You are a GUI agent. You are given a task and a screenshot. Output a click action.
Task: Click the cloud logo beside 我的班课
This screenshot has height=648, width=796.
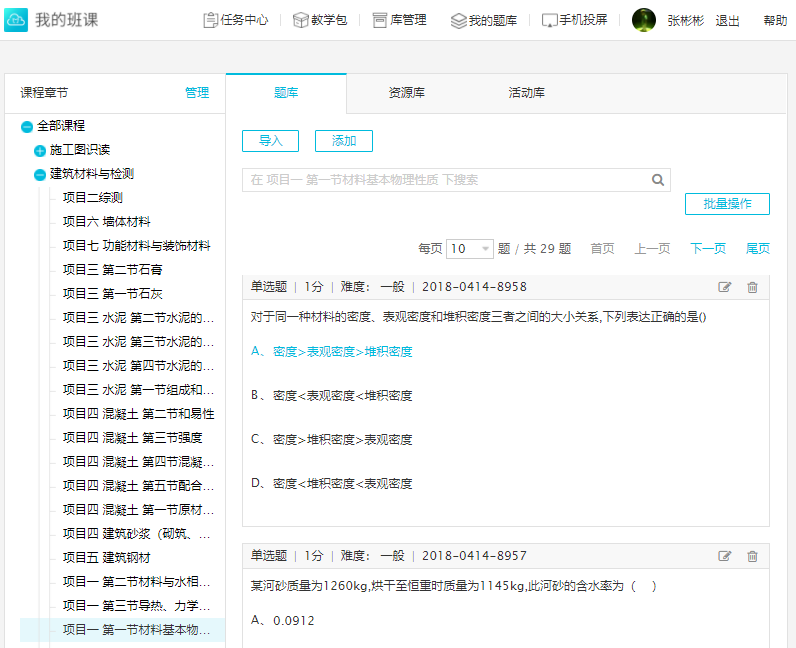point(16,20)
